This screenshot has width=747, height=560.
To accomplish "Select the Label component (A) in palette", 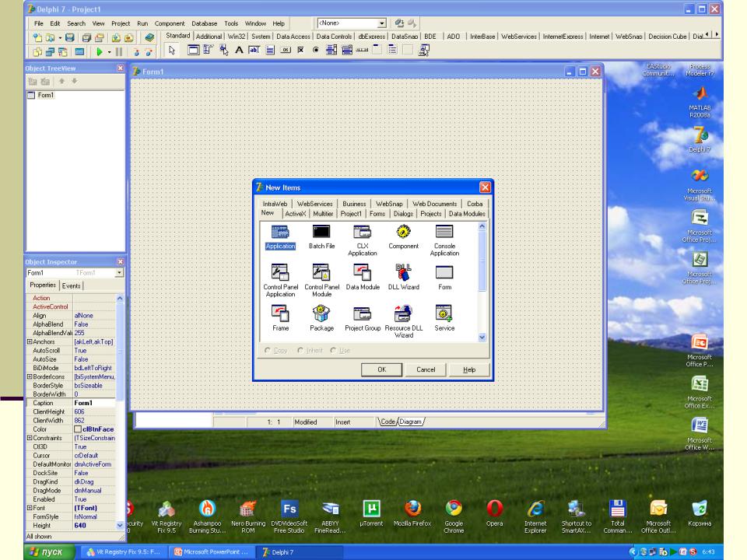I will [x=239, y=50].
